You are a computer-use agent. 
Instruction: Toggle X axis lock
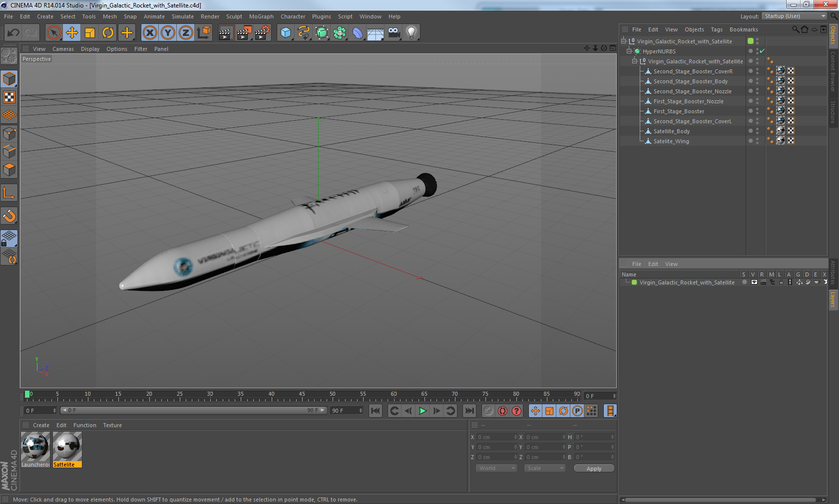[150, 33]
